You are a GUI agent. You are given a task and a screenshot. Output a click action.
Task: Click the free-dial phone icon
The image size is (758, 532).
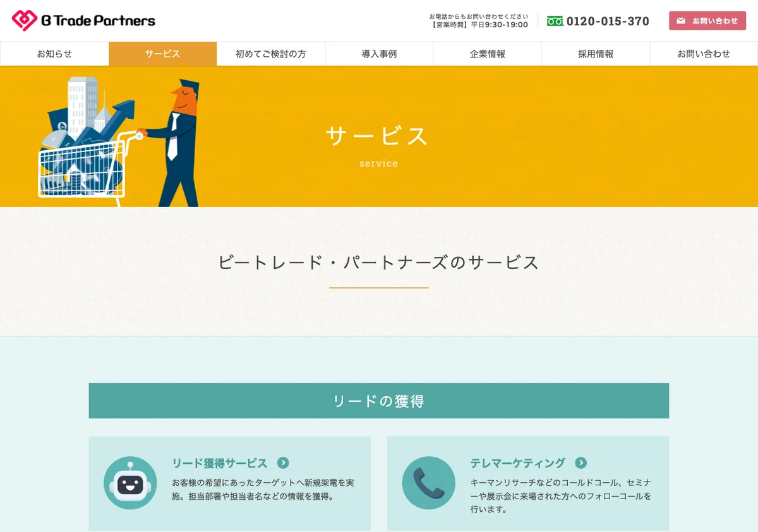[x=555, y=21]
